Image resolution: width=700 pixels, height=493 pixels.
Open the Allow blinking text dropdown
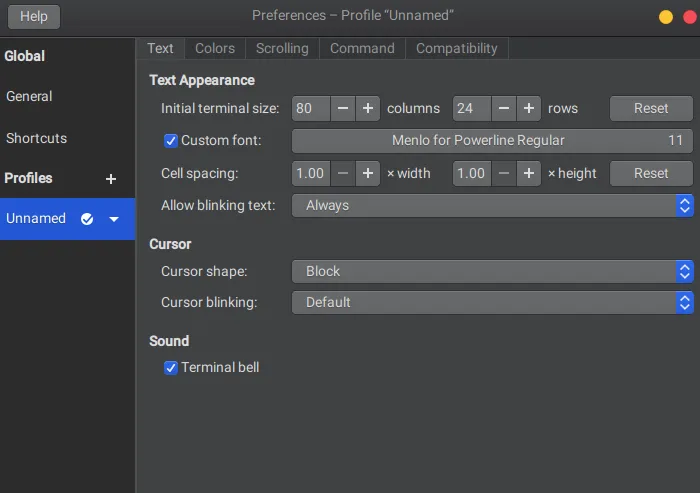pyautogui.click(x=492, y=205)
